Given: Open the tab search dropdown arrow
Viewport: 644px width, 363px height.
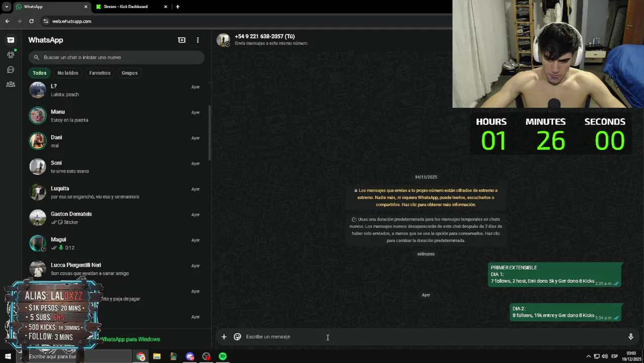Looking at the screenshot, I should click(x=7, y=7).
